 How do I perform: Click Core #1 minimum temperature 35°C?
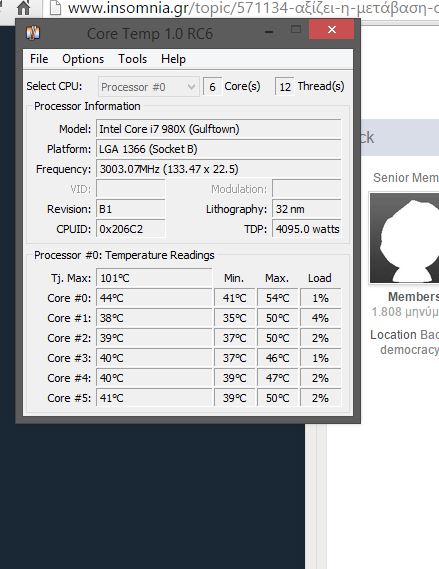pyautogui.click(x=234, y=318)
